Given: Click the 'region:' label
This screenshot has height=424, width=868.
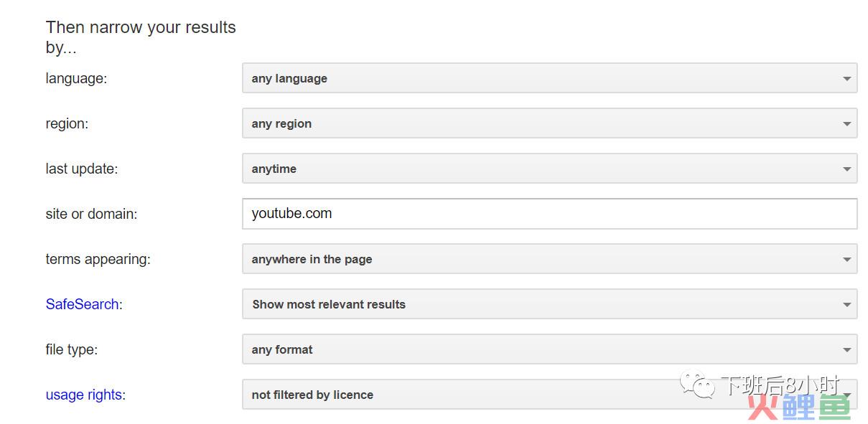Looking at the screenshot, I should (x=67, y=123).
